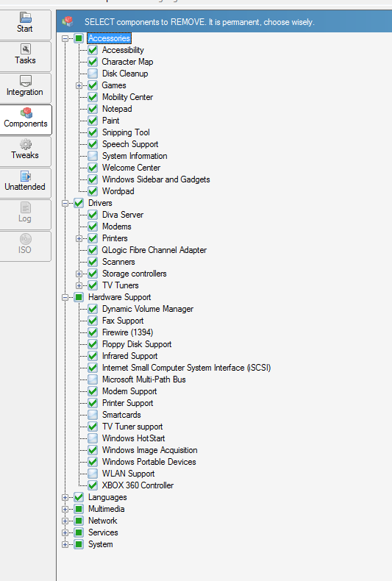
Task: Collapse the Drivers tree node
Action: tap(65, 203)
